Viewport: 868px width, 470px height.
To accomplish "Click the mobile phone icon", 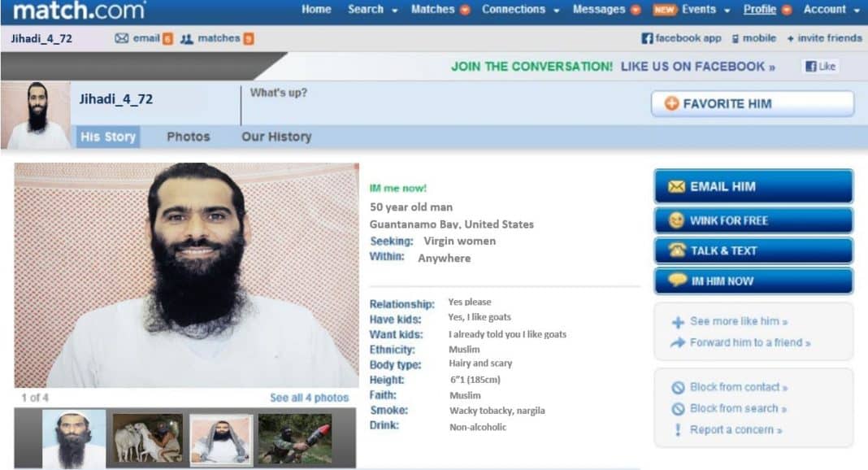I will 736,39.
